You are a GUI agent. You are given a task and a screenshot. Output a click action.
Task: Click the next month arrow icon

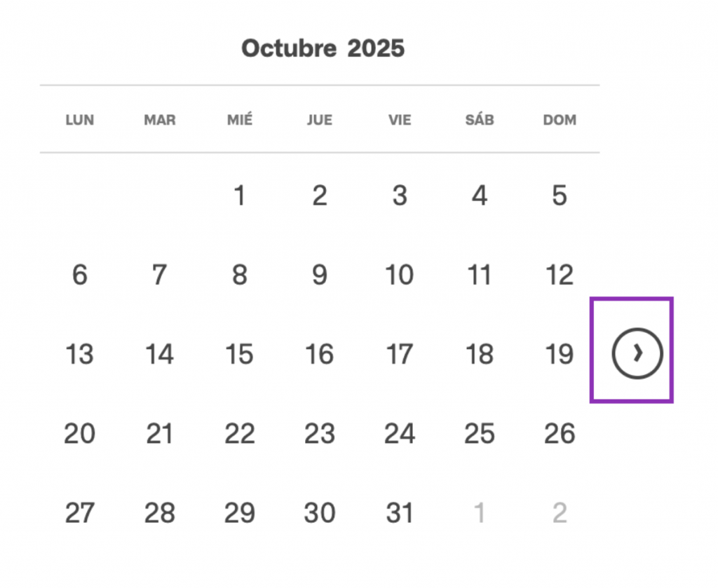point(637,354)
